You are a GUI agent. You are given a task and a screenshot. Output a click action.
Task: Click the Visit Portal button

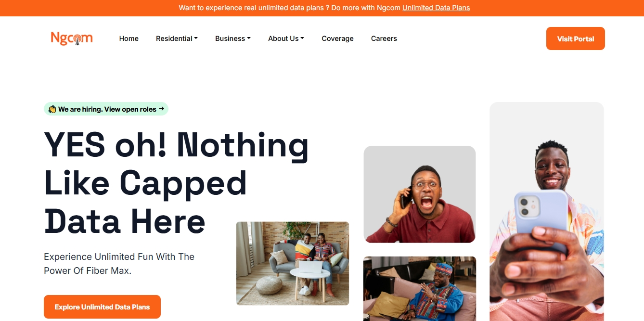576,39
